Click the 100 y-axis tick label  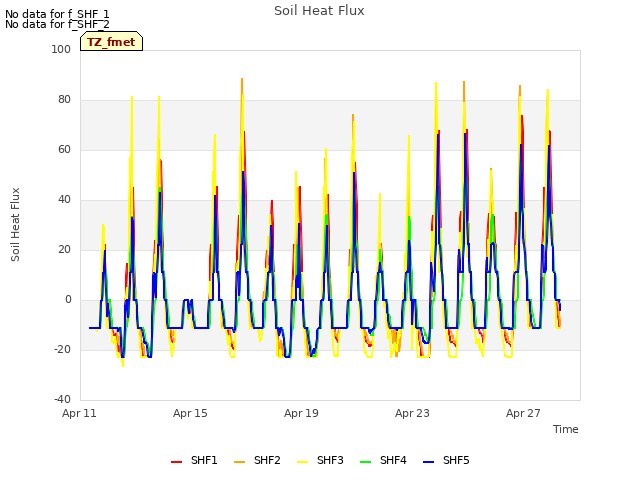click(x=61, y=49)
